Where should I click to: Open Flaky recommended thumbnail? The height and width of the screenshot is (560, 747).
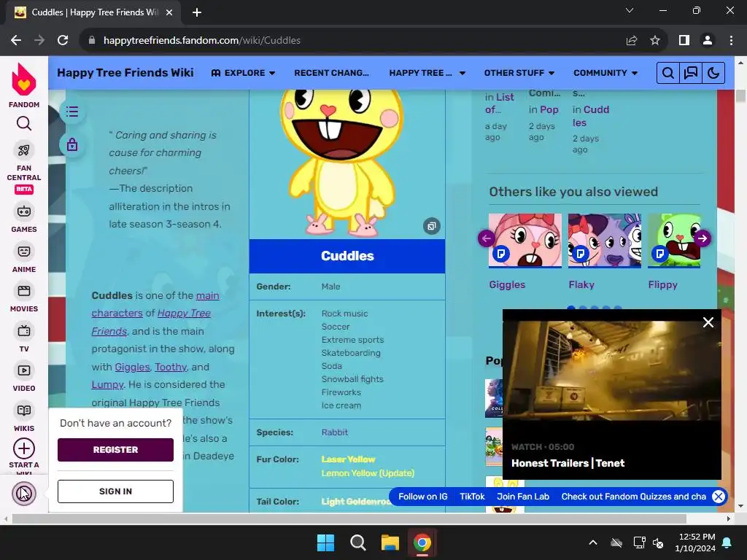pyautogui.click(x=605, y=241)
